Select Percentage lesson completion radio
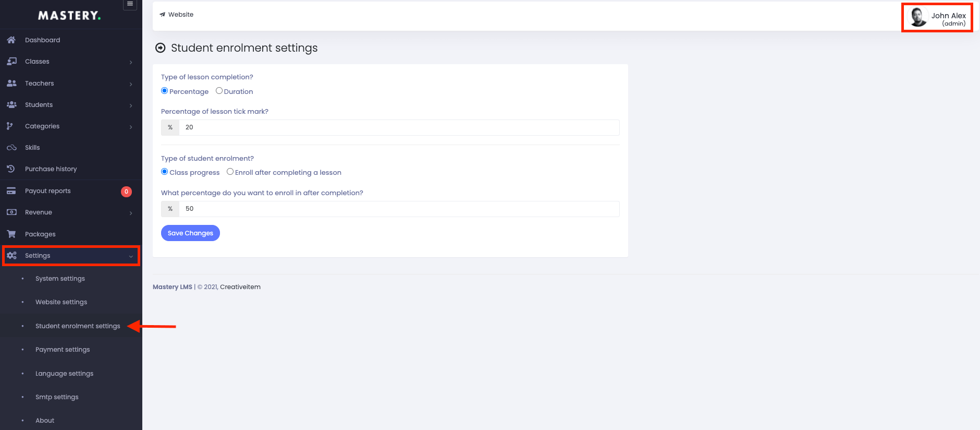The image size is (980, 430). coord(165,91)
